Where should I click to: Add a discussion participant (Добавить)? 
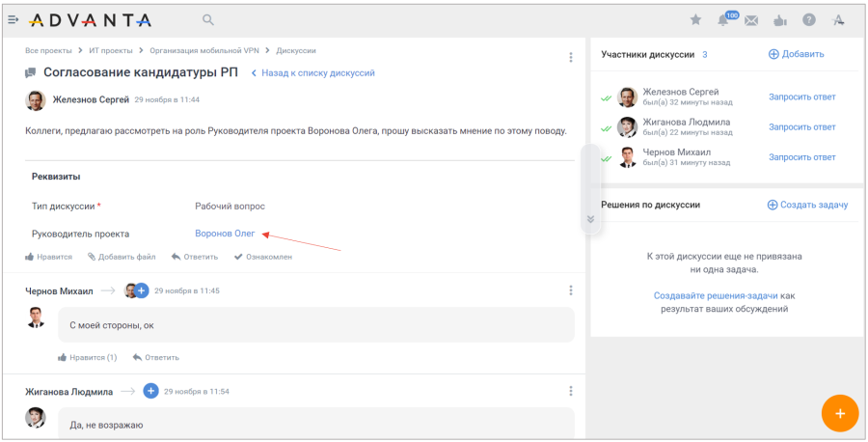(x=796, y=54)
